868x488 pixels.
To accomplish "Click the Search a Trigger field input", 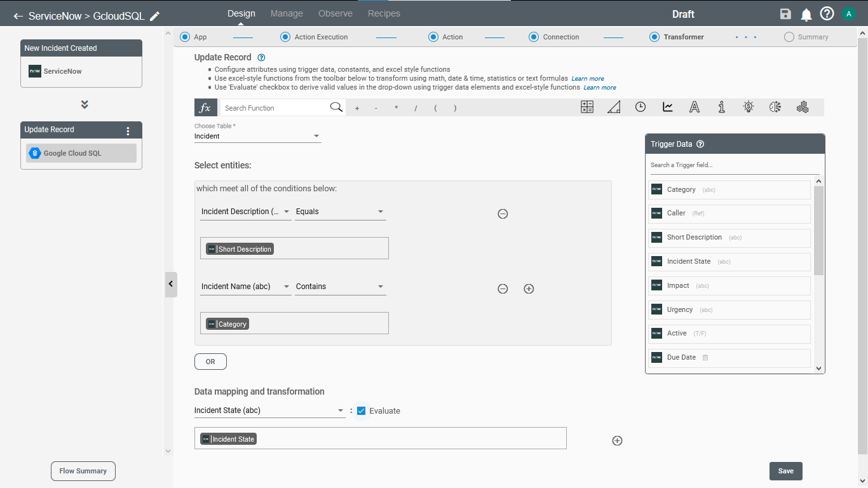I will [735, 165].
